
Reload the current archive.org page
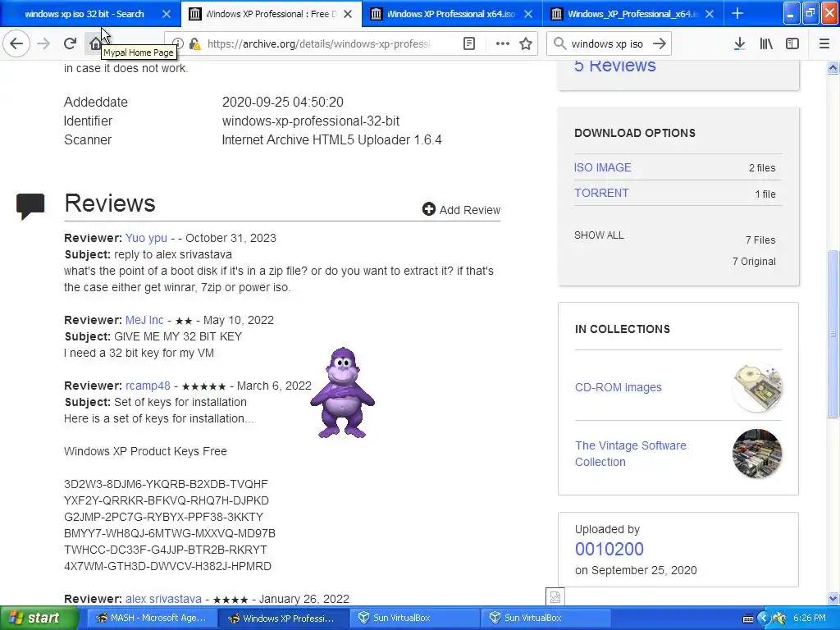[x=70, y=43]
